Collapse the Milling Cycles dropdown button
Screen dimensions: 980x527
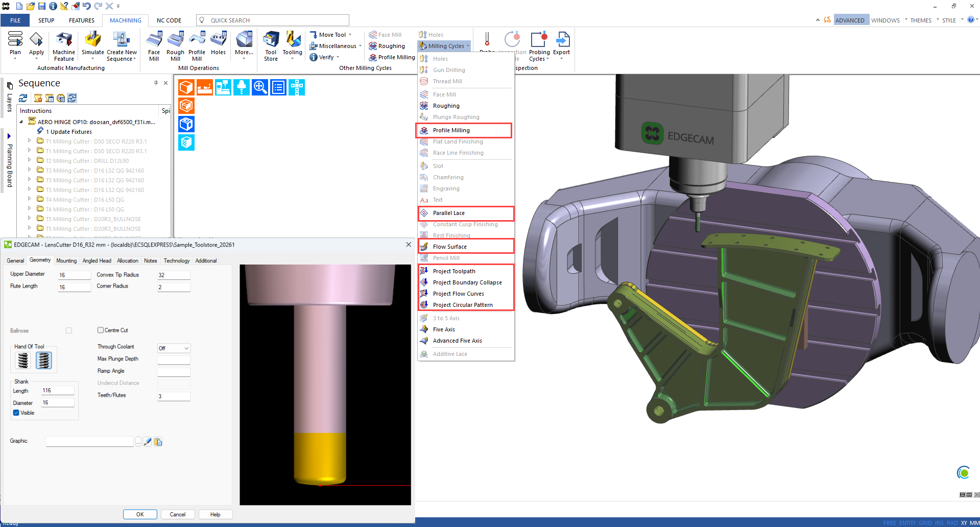point(445,46)
